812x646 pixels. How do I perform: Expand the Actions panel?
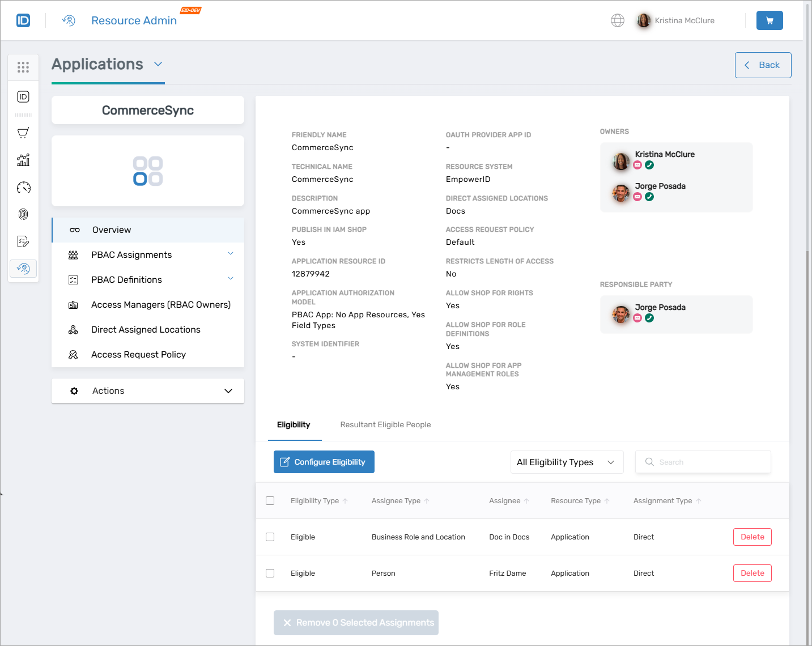[148, 391]
